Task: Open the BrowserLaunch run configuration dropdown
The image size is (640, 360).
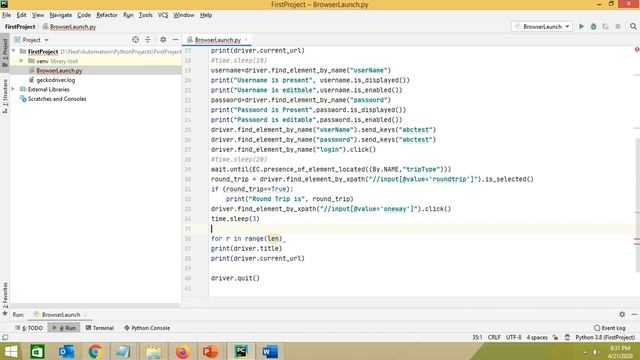Action: tap(542, 27)
